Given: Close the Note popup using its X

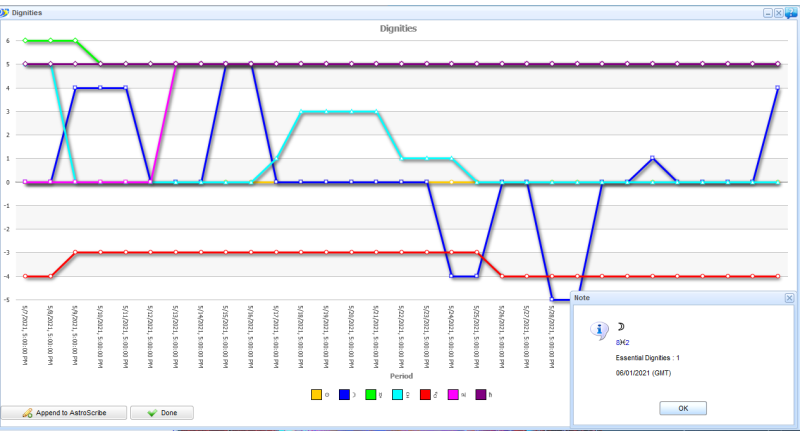Looking at the screenshot, I should 790,298.
